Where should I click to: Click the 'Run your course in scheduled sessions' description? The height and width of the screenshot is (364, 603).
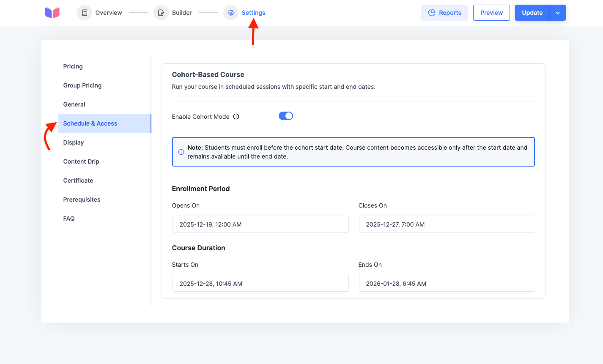point(274,87)
